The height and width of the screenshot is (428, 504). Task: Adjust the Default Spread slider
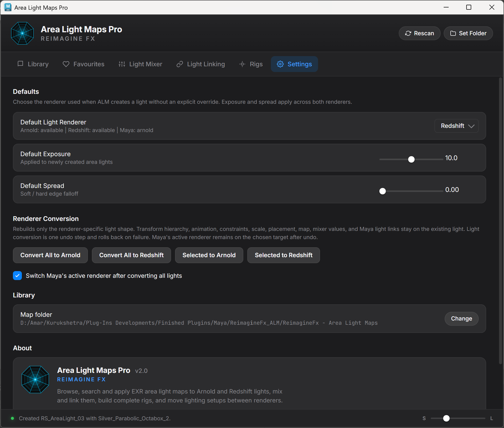(411, 191)
